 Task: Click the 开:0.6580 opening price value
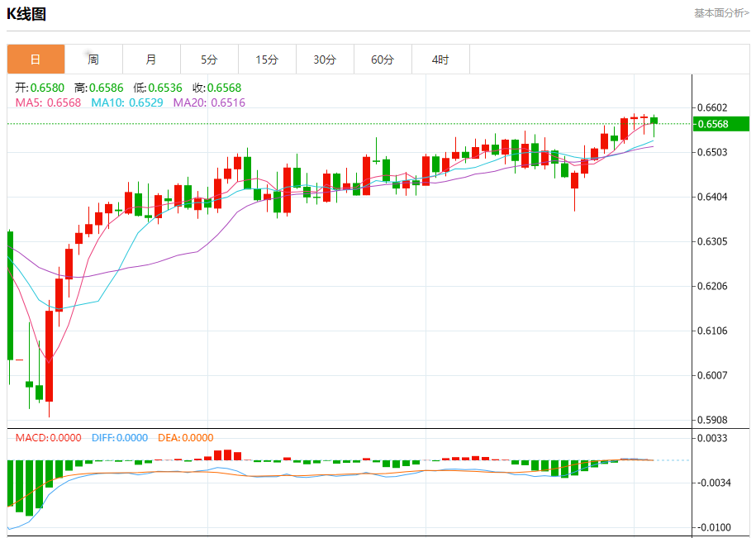[x=40, y=88]
